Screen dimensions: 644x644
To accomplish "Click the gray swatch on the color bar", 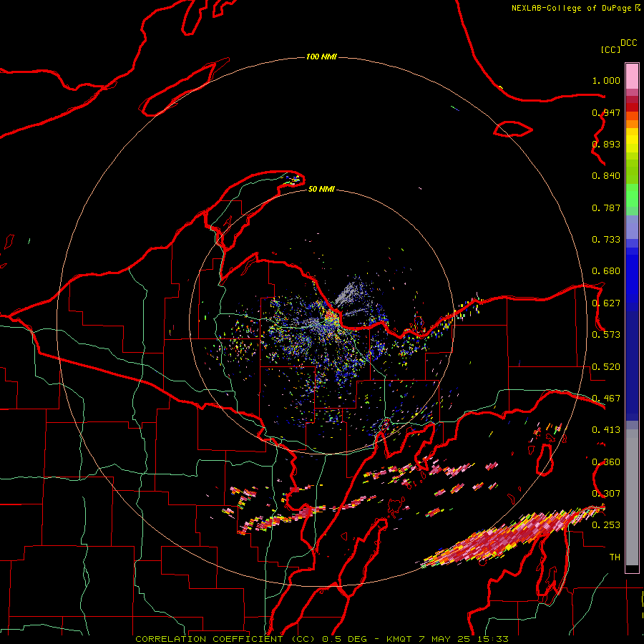I will [x=632, y=497].
